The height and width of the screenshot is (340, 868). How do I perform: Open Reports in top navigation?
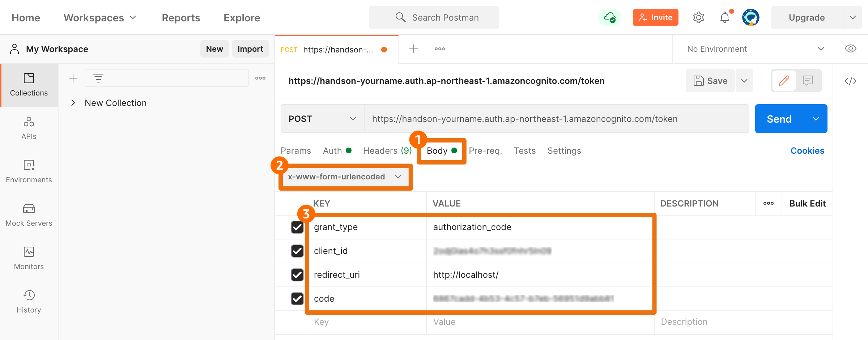point(181,18)
